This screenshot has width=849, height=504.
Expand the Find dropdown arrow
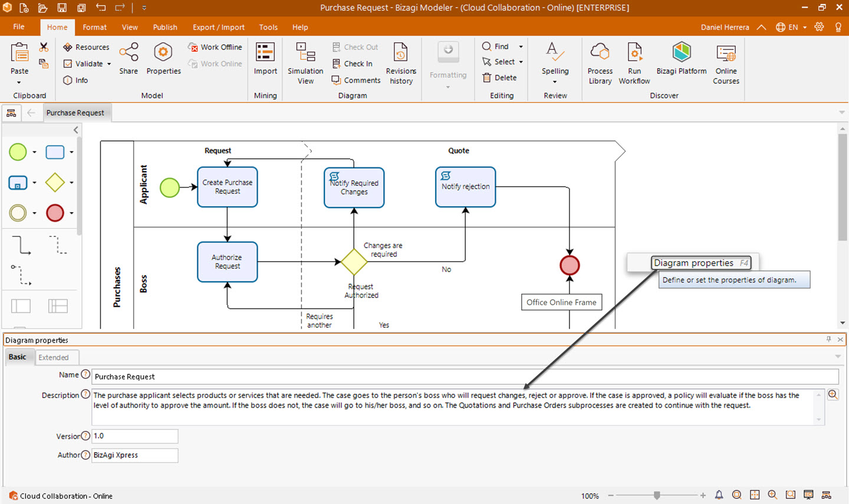coord(521,47)
